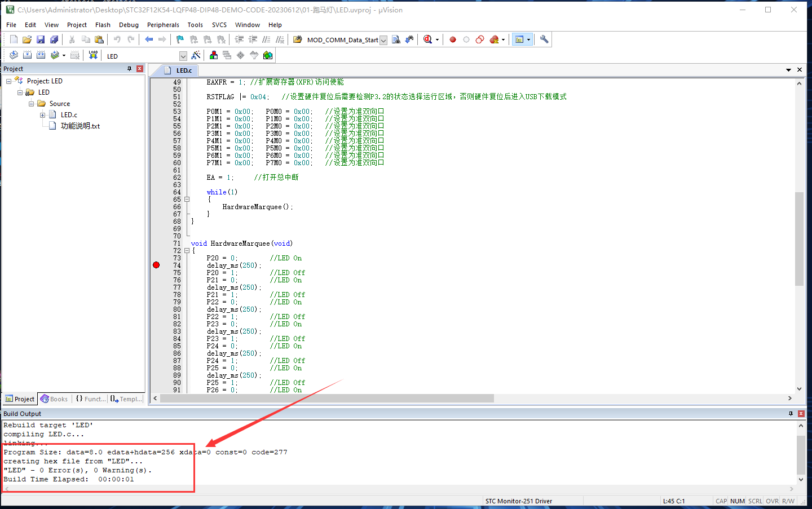Click the Open file icon
The width and height of the screenshot is (812, 509).
point(27,39)
